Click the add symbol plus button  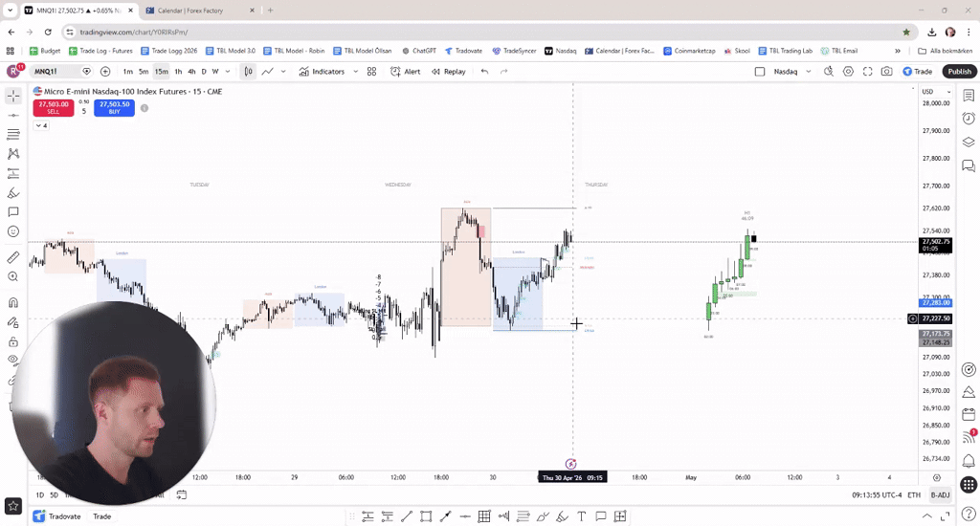click(105, 71)
